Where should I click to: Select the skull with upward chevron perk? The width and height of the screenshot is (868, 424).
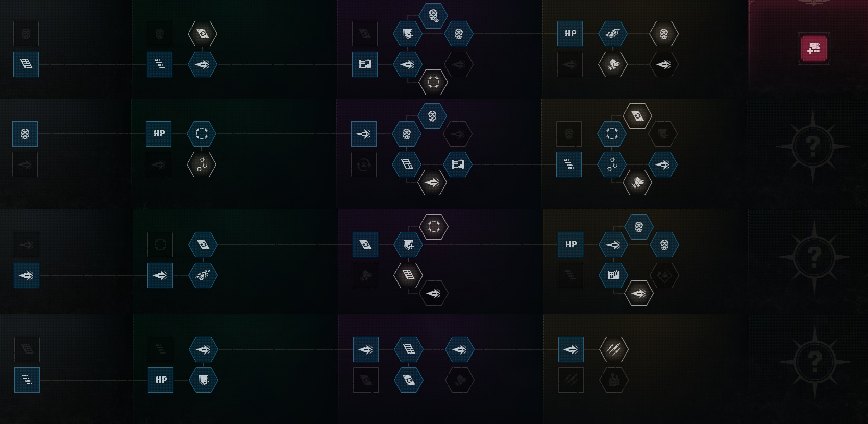point(433,15)
